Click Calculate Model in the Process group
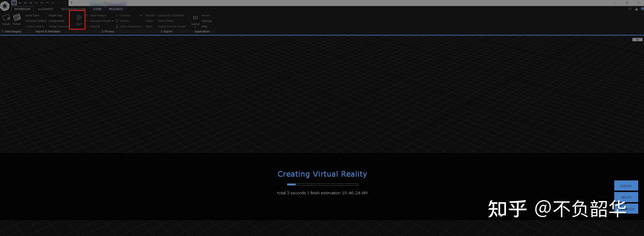Screen dimensions: 644x236 tap(98, 21)
